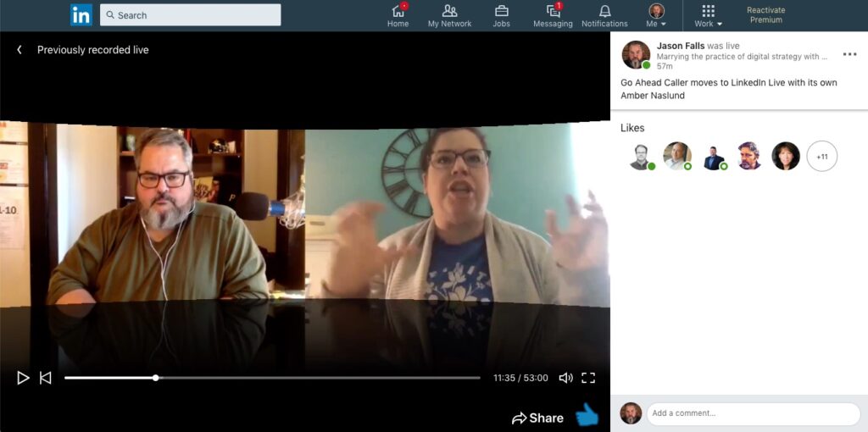The height and width of the screenshot is (432, 868).
Task: Click the Likes heading
Action: coord(632,128)
